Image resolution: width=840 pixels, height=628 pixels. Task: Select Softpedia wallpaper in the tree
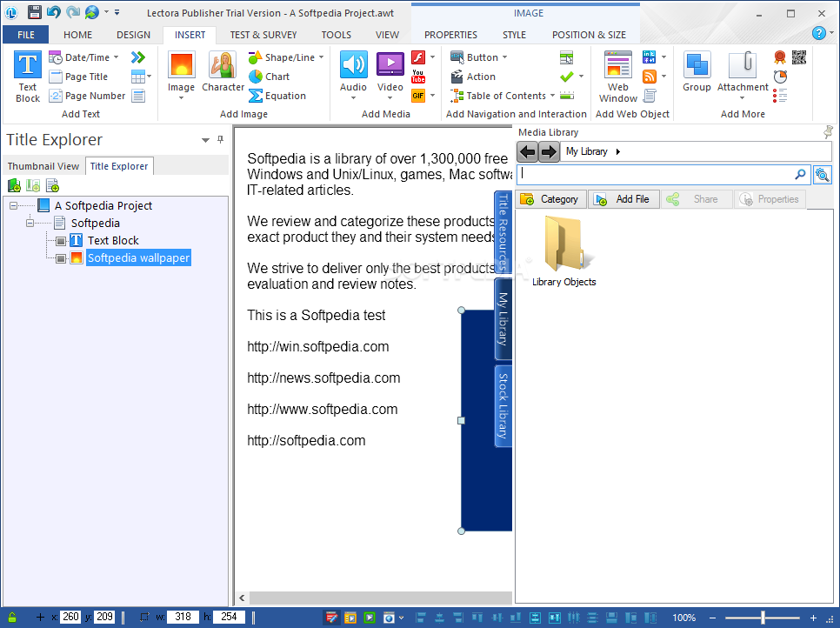coord(138,258)
